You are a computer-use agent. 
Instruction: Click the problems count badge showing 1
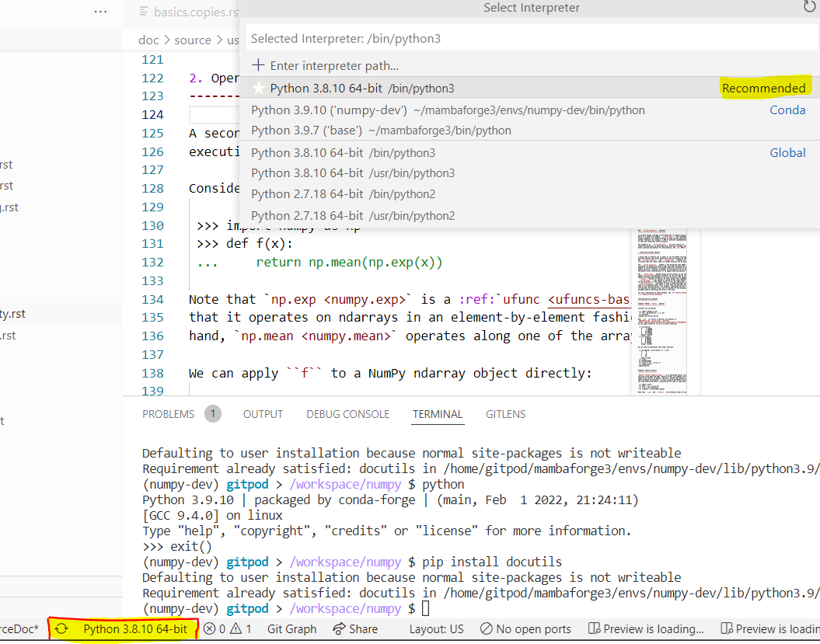(213, 413)
